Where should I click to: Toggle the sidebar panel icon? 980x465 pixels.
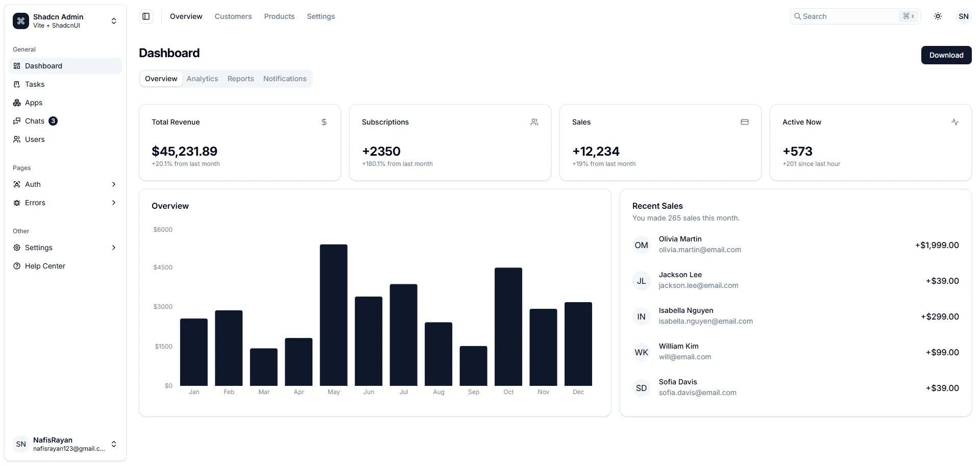point(146,16)
